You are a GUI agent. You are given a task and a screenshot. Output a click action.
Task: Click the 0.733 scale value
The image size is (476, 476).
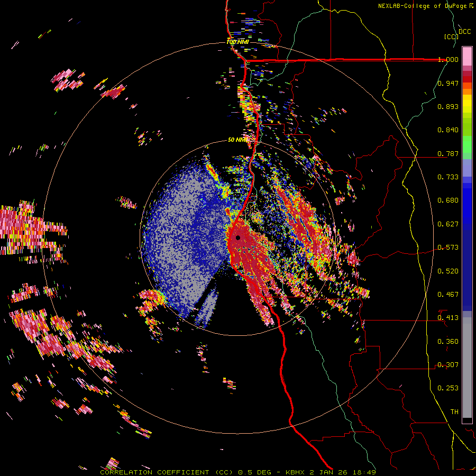click(x=448, y=177)
